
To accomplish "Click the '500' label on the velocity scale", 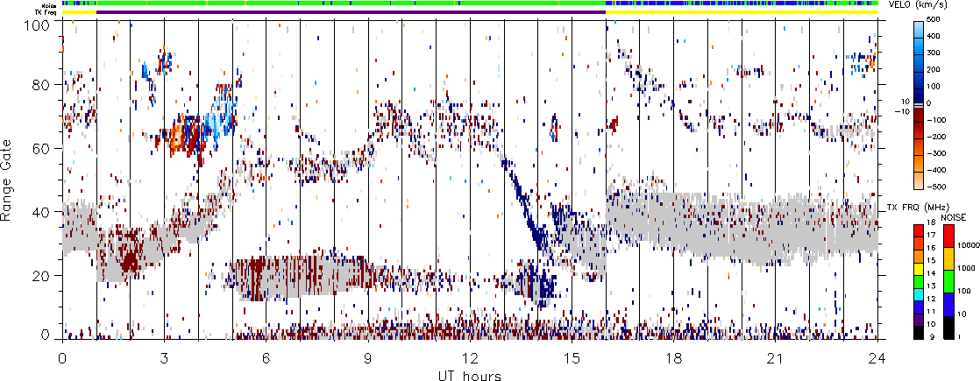I will 935,20.
